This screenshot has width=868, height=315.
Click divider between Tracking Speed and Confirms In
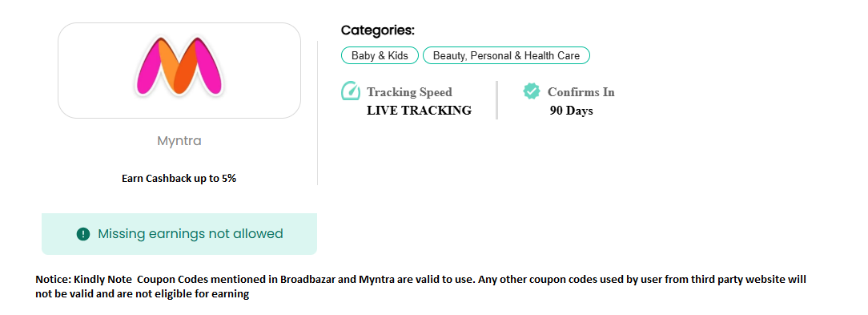click(x=497, y=100)
